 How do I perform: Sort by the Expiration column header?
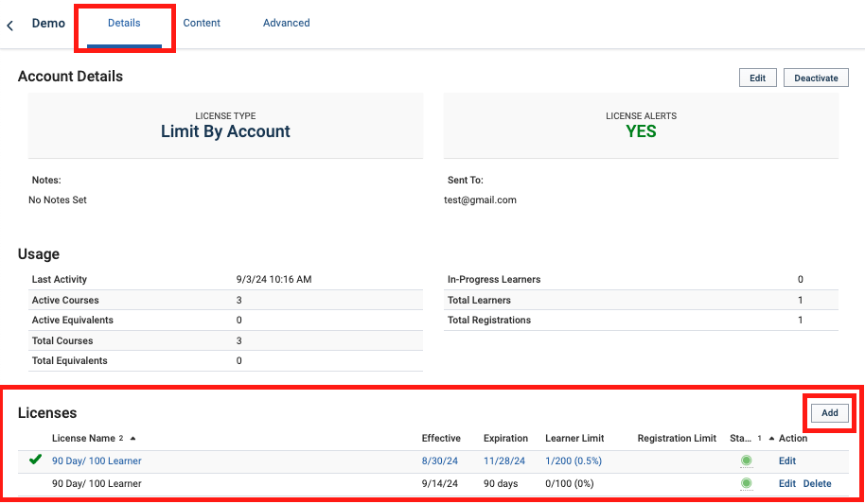tap(505, 439)
